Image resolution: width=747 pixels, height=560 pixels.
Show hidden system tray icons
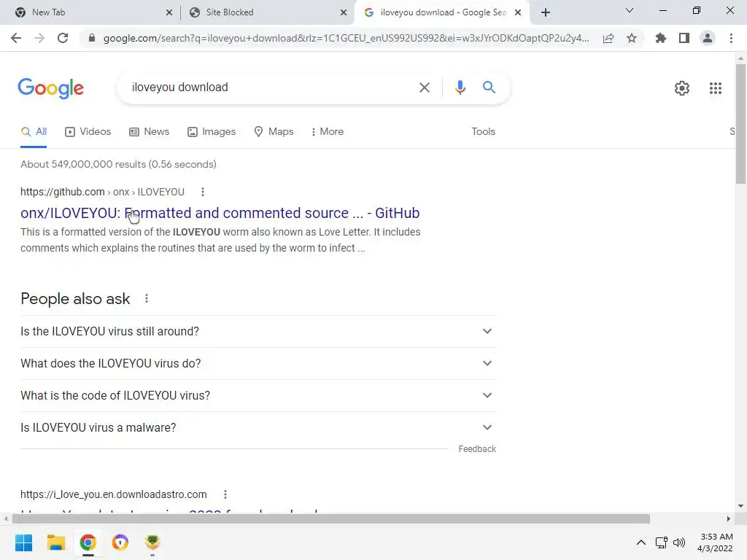641,542
